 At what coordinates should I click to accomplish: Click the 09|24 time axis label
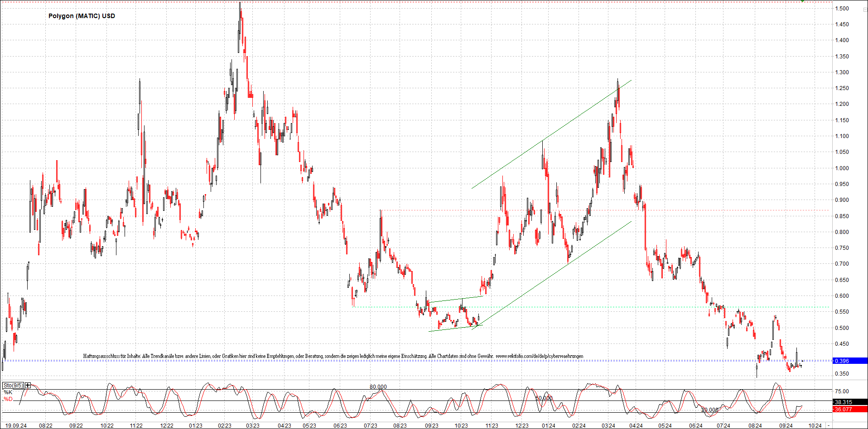click(x=786, y=426)
